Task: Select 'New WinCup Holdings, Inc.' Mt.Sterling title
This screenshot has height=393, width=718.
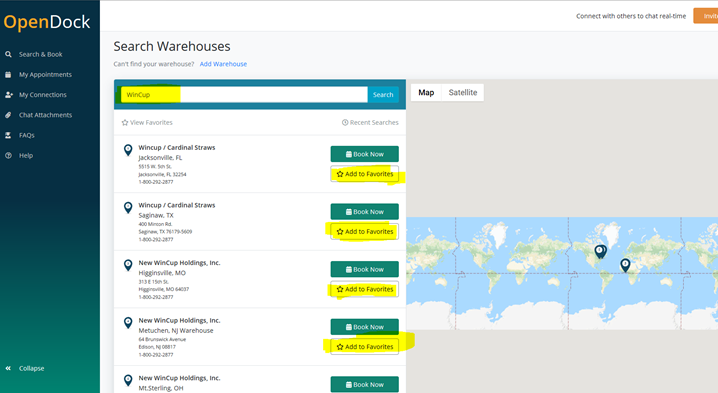Action: point(180,378)
